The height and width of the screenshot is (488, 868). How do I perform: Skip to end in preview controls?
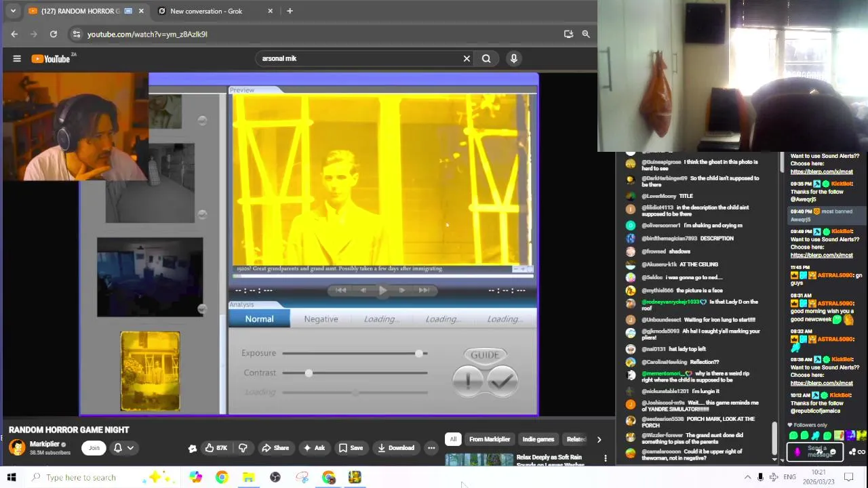pyautogui.click(x=424, y=290)
